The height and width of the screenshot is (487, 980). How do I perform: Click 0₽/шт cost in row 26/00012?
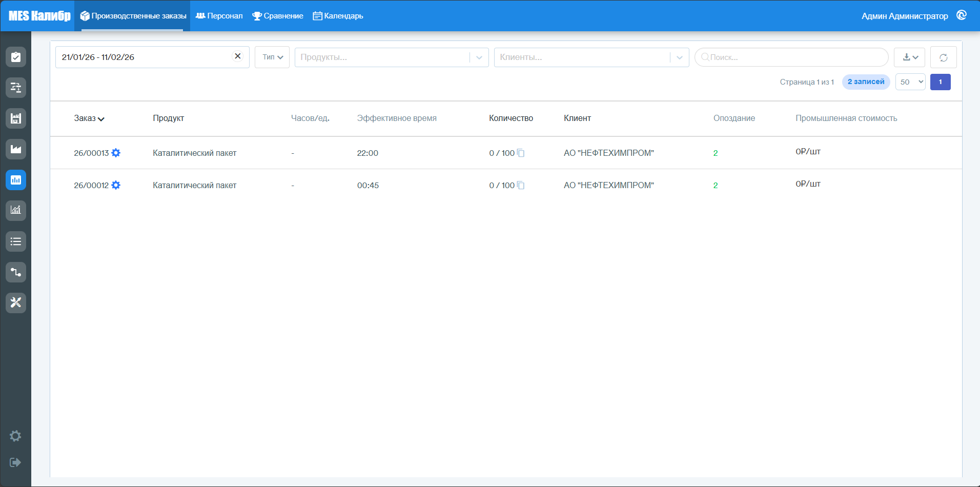(808, 184)
